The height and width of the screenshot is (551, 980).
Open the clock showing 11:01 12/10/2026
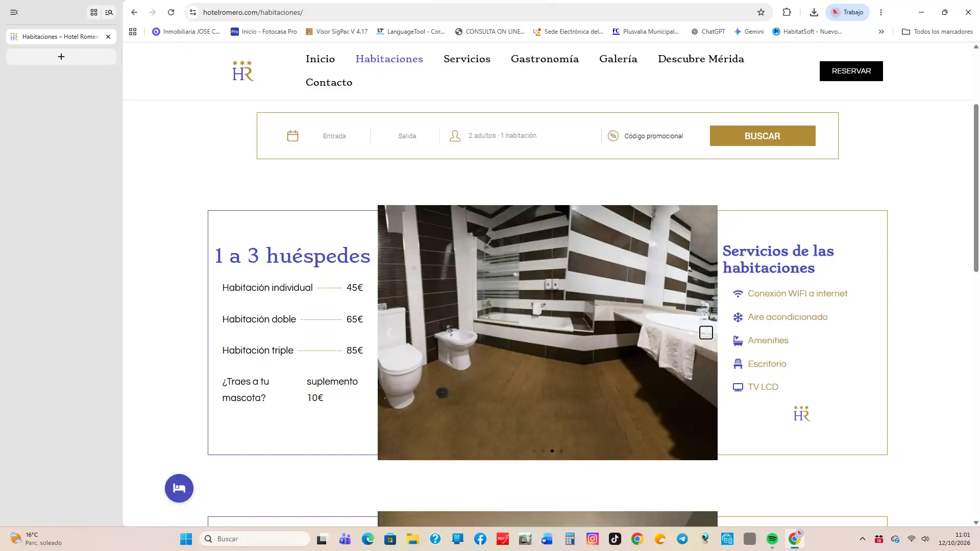pos(954,539)
